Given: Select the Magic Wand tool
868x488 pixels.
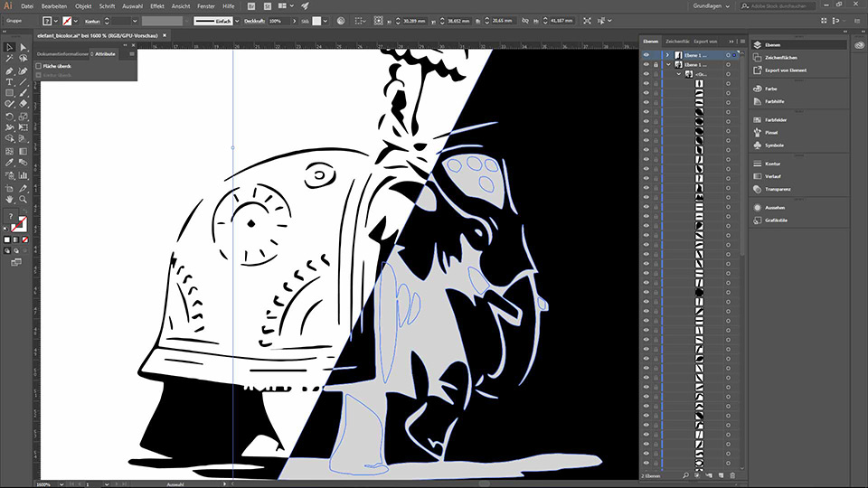Looking at the screenshot, I should point(9,59).
